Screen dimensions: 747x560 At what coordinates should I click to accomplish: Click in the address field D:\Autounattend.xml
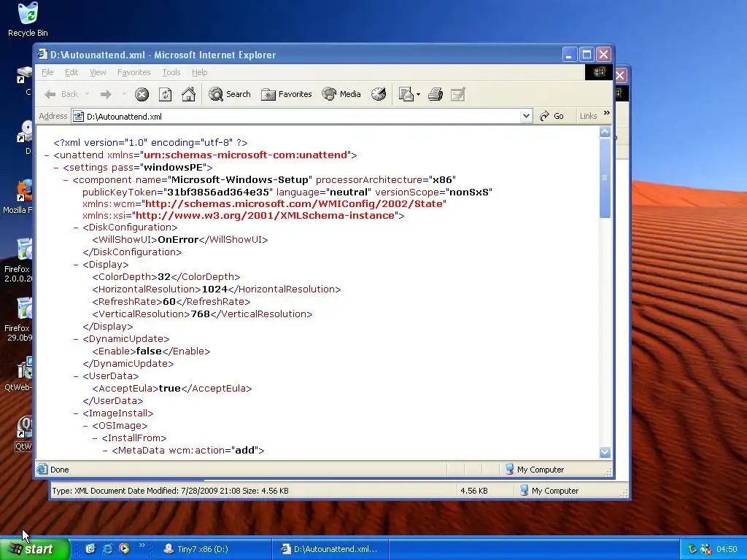tap(303, 116)
